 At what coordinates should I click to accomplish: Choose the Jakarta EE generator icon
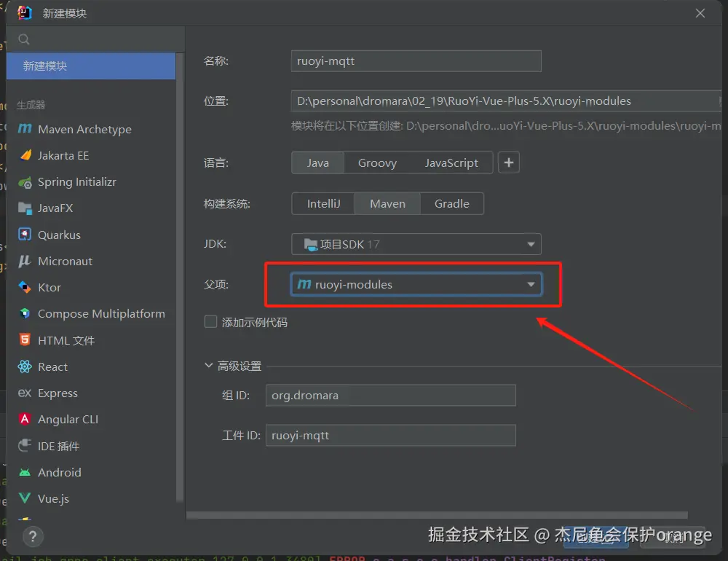tap(25, 155)
